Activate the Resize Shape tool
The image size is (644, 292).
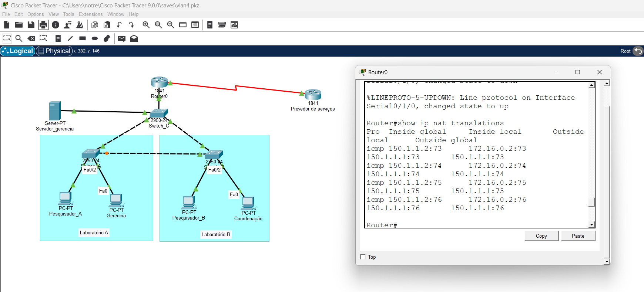(x=43, y=38)
